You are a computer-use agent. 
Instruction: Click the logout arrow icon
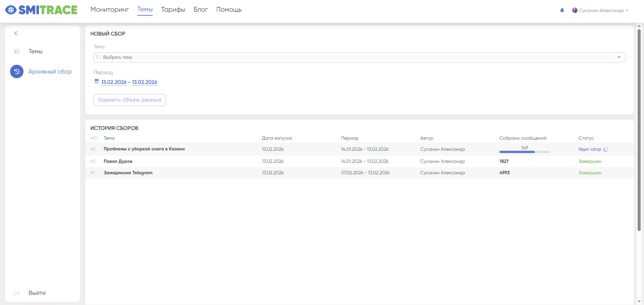tap(17, 293)
